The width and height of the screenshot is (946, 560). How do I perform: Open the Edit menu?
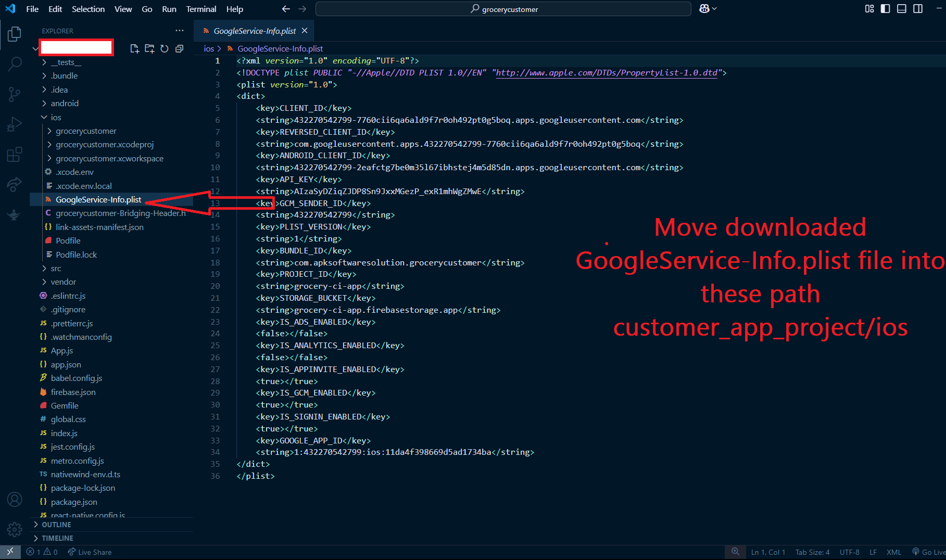pyautogui.click(x=55, y=9)
